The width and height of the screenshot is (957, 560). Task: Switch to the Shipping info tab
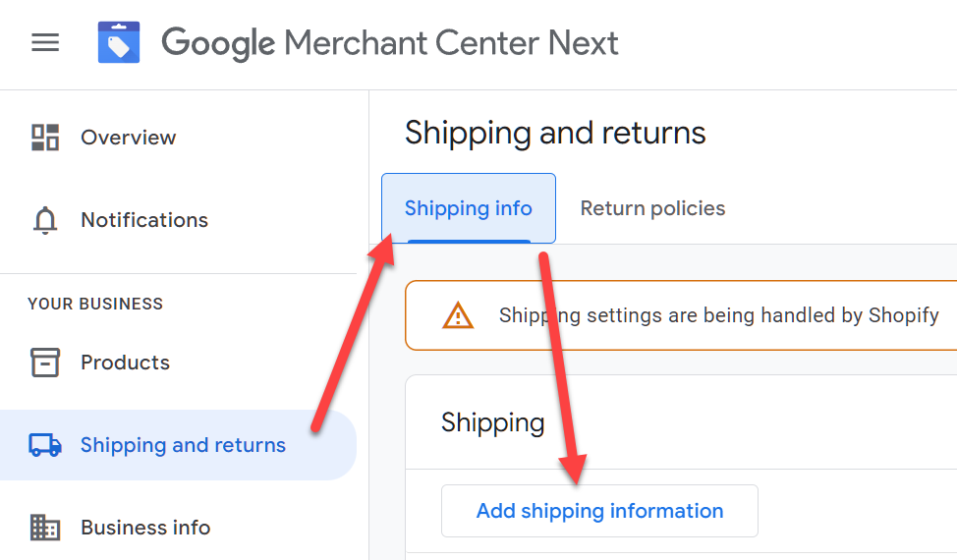tap(468, 208)
